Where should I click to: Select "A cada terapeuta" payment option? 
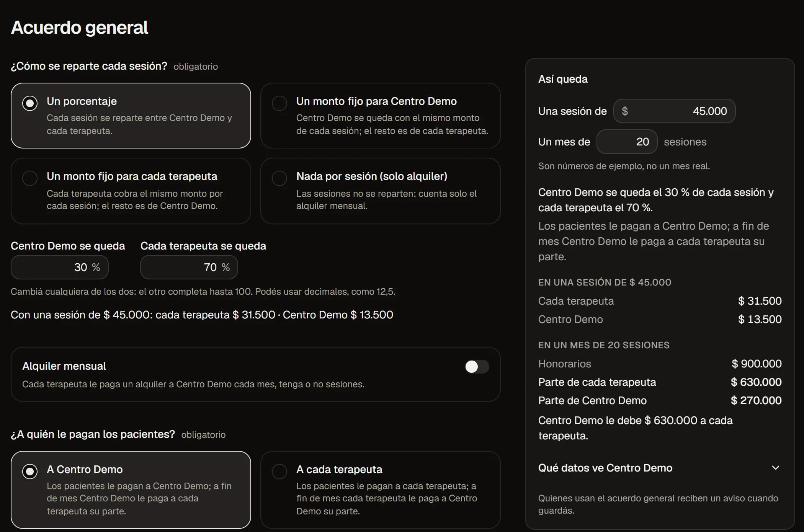tap(380, 490)
